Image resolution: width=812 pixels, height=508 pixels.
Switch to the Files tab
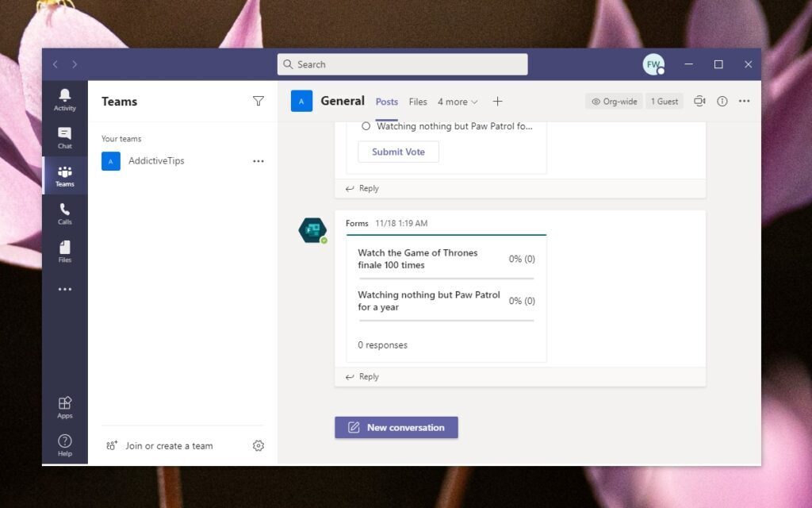(418, 102)
